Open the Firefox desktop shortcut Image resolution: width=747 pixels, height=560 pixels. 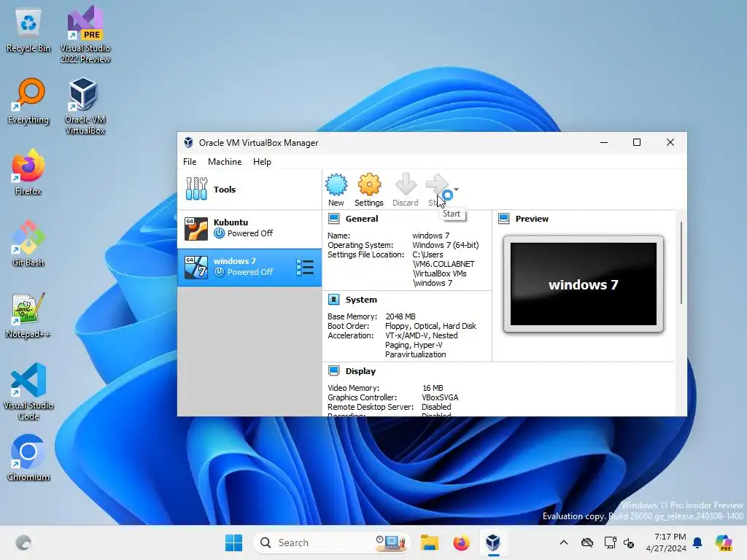click(x=28, y=172)
